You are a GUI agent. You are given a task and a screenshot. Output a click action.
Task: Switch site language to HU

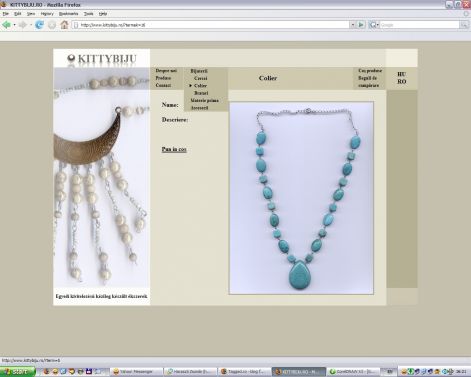(x=402, y=74)
